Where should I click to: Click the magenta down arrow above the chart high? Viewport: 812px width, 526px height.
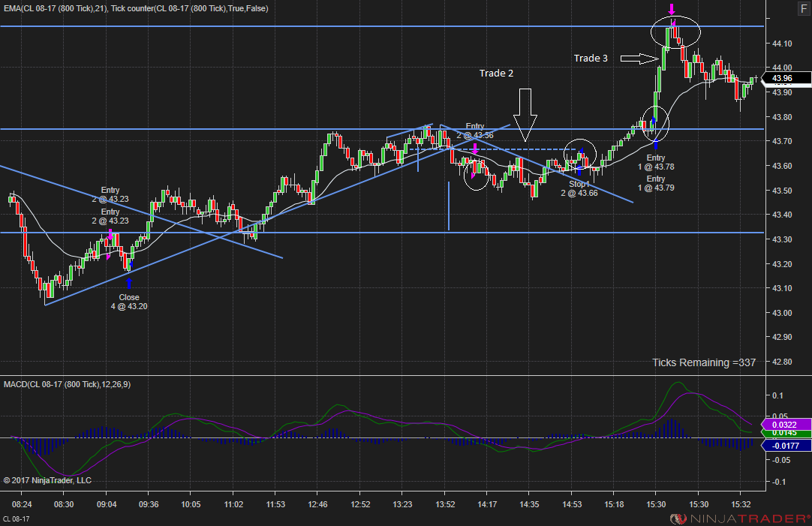click(x=672, y=9)
